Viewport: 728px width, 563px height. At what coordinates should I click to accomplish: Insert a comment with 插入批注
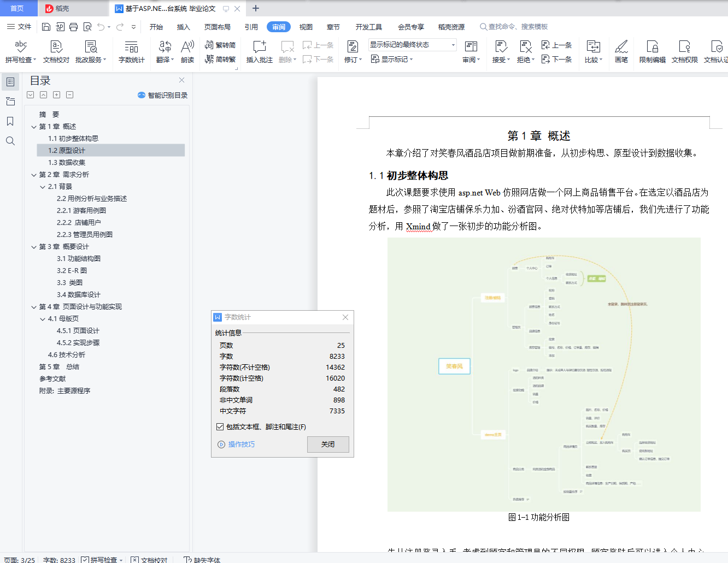coord(260,51)
